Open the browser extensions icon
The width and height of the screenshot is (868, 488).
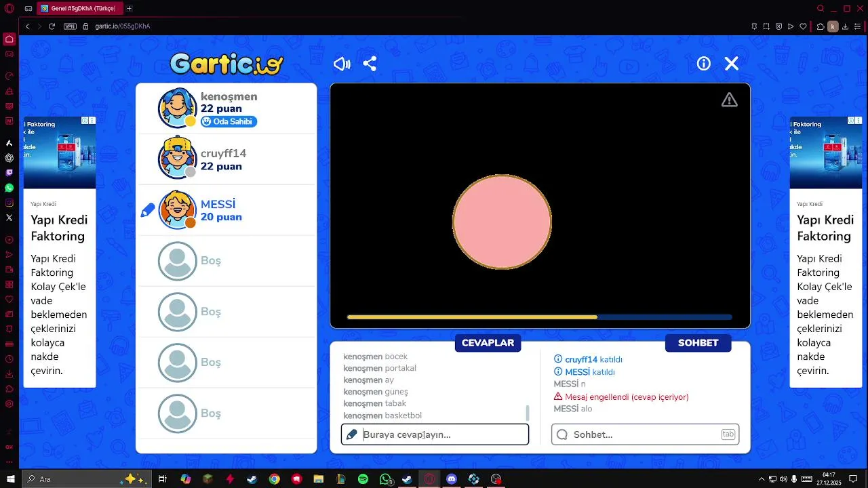820,26
